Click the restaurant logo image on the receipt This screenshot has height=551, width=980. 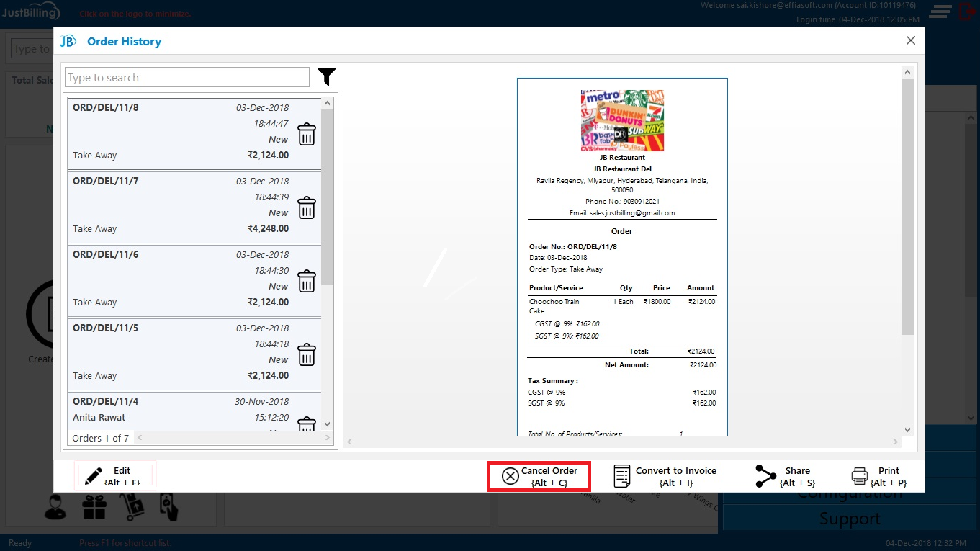click(622, 120)
